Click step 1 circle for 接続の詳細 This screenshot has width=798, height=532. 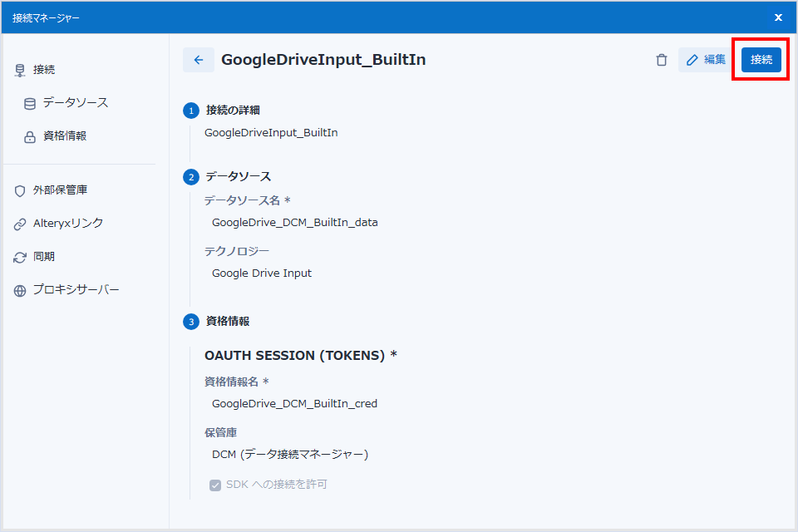pos(191,111)
